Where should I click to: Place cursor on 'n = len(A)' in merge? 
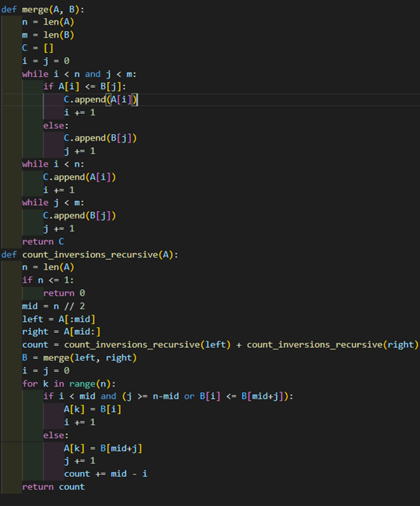pos(48,22)
